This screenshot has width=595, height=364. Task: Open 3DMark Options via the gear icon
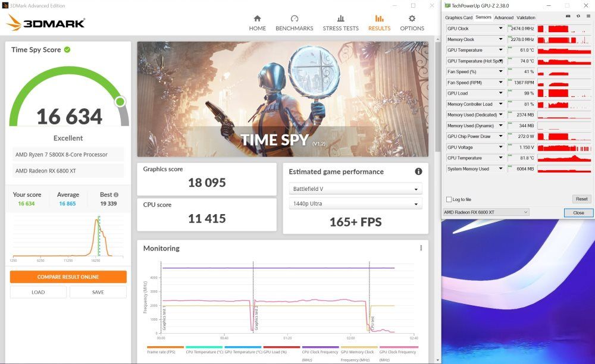point(412,23)
